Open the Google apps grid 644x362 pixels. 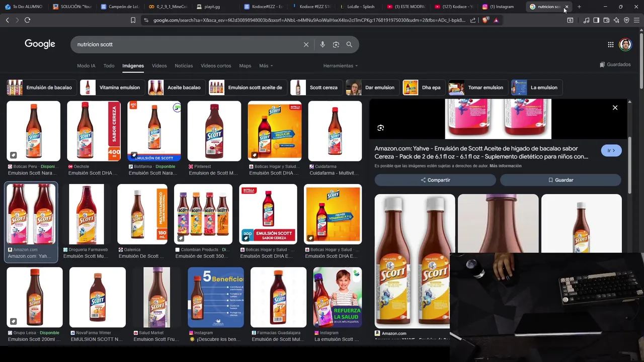coord(610,44)
